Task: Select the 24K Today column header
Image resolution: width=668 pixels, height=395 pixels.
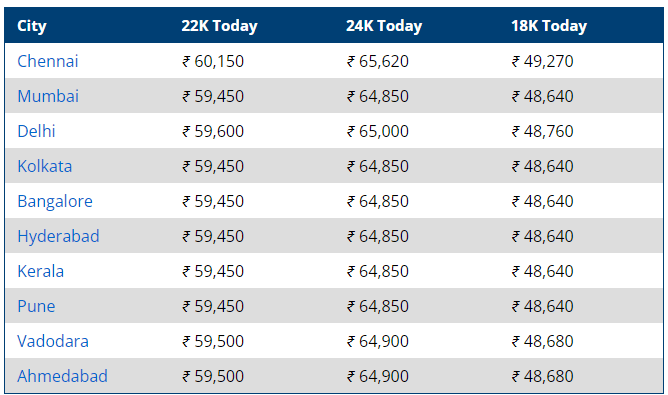Action: coord(384,26)
